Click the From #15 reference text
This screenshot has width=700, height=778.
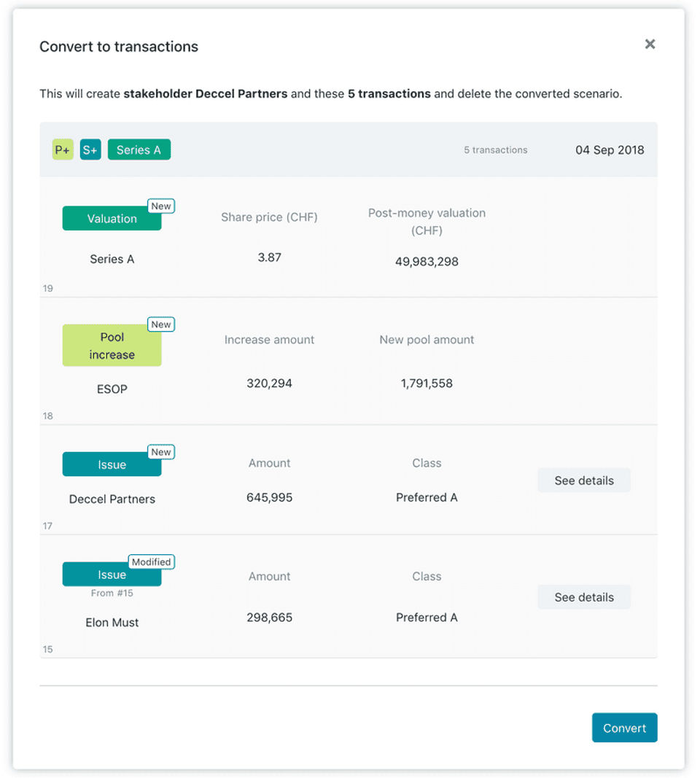(112, 593)
